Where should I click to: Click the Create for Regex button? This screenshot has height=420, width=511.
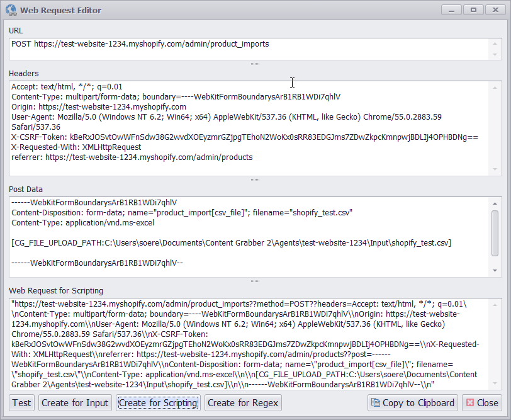click(243, 402)
